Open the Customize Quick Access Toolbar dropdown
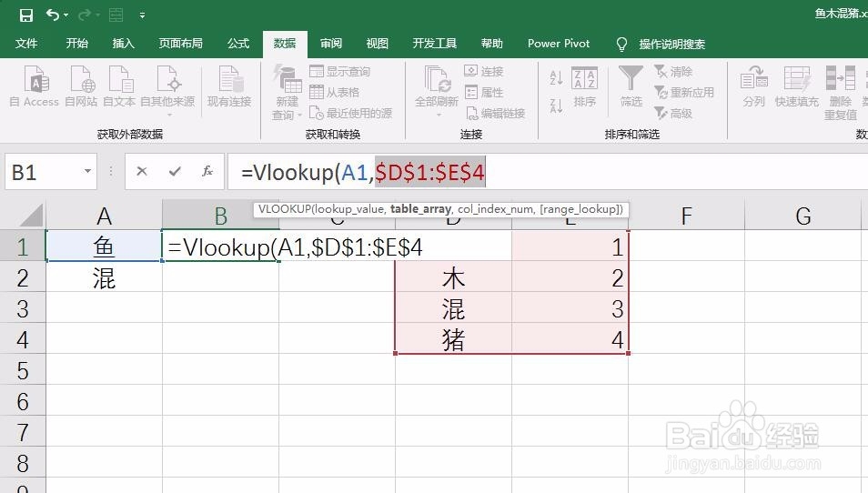This screenshot has width=868, height=493. tap(142, 15)
